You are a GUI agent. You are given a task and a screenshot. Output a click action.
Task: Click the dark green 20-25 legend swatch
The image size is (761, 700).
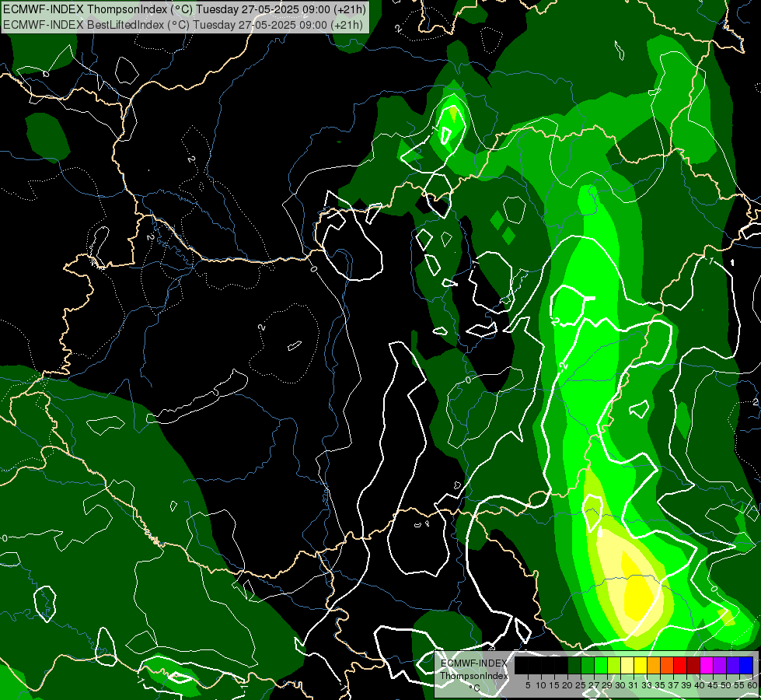(574, 665)
